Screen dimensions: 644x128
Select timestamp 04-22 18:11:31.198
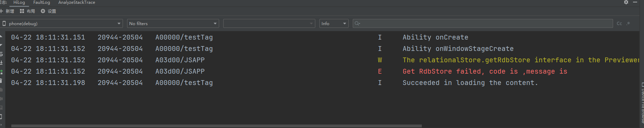click(48, 83)
